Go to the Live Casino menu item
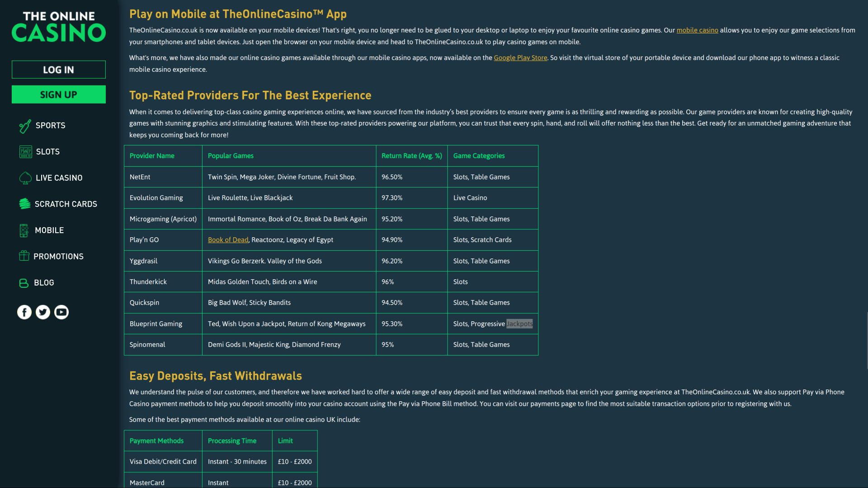The image size is (868, 488). [59, 178]
